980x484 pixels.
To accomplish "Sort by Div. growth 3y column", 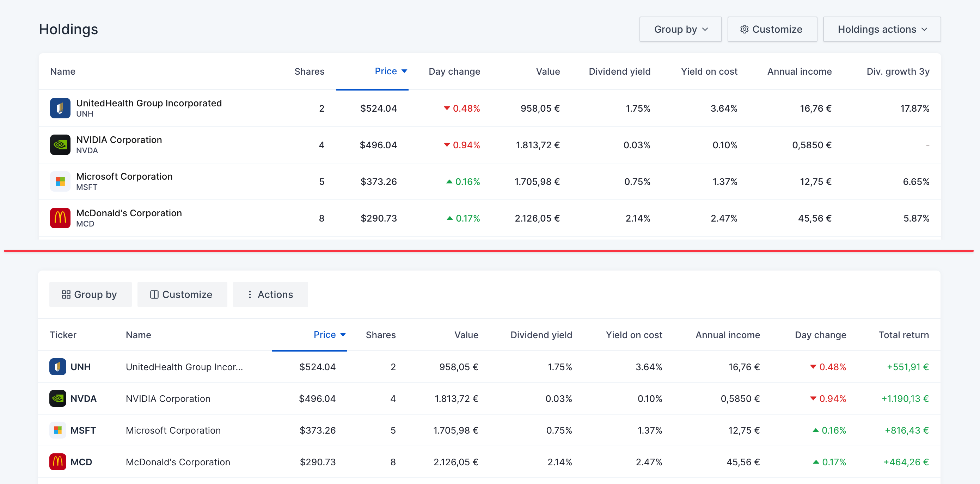I will coord(898,72).
